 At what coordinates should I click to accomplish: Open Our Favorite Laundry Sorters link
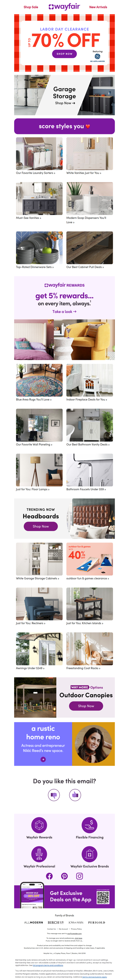(35, 173)
